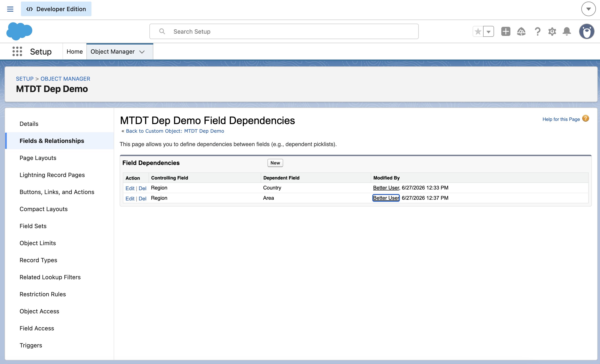Screen dimensions: 600x364
Task: Delete the Region–Area dependency
Action: pyautogui.click(x=142, y=199)
